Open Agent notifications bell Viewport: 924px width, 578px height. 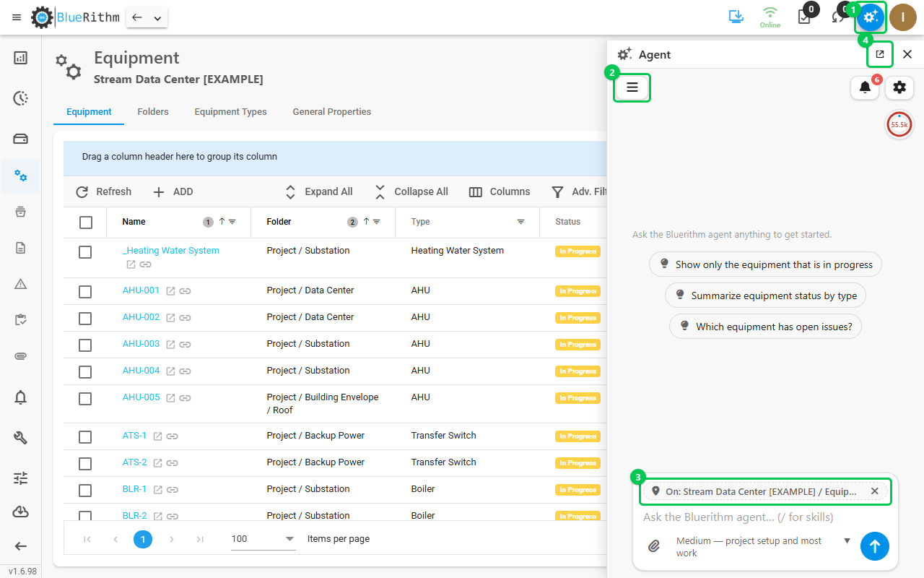coord(865,87)
